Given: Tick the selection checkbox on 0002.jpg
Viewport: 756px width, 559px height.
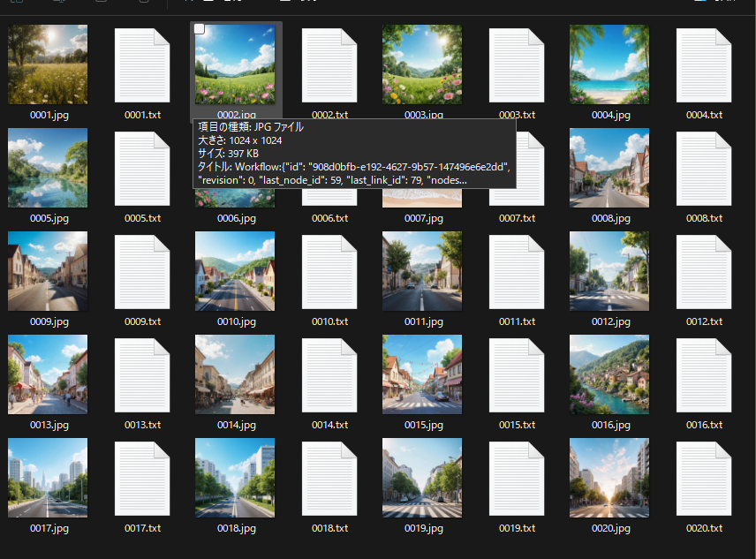Looking at the screenshot, I should click(x=200, y=30).
